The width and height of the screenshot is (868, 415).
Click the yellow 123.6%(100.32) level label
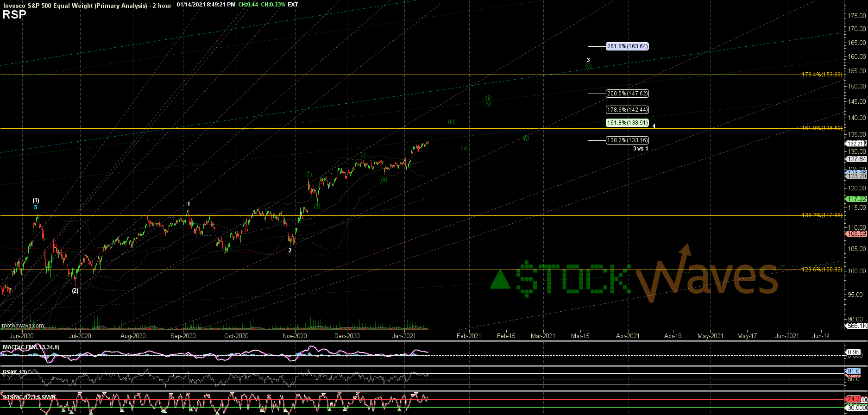[x=822, y=270]
